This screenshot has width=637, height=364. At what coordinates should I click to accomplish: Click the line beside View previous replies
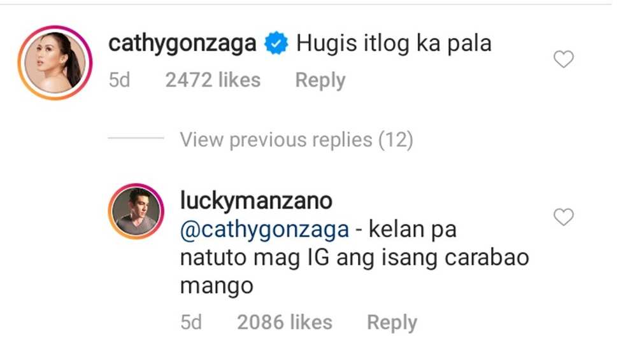tap(136, 138)
